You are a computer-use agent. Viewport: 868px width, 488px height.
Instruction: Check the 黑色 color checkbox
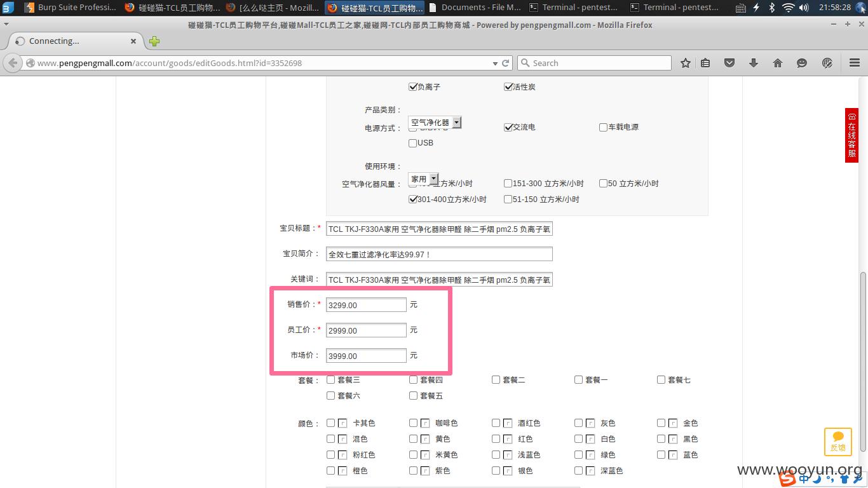(x=661, y=438)
